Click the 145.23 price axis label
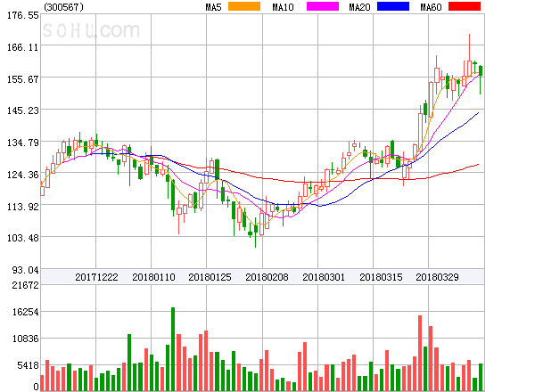The image size is (535, 392). pos(23,110)
